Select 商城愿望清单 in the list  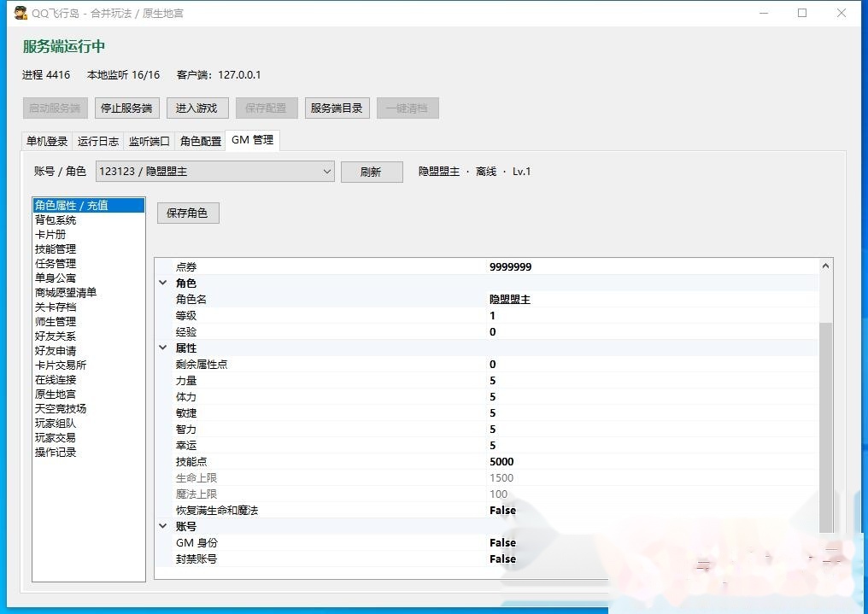[x=89, y=292]
